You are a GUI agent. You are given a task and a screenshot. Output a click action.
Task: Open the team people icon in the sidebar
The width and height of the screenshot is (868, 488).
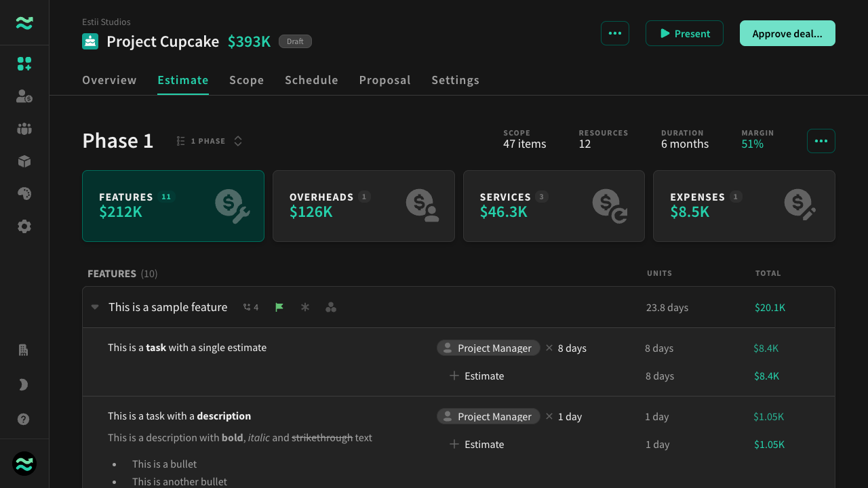(x=24, y=129)
